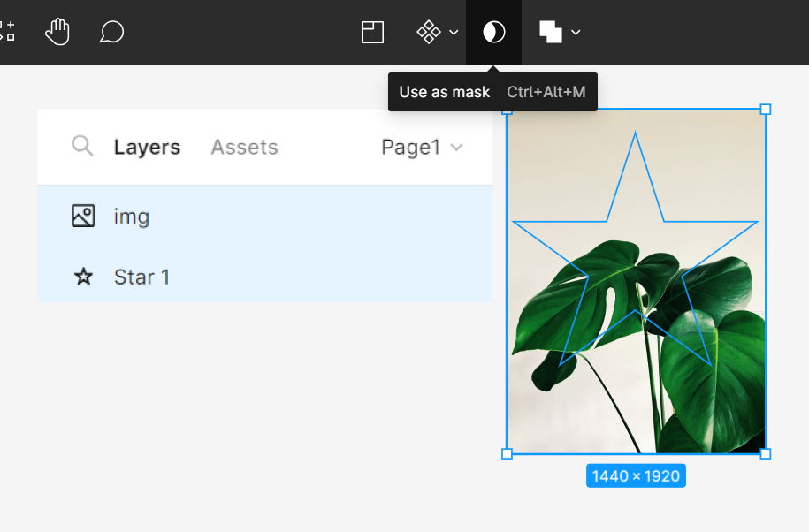Click the bottom-left selection resize handle

tap(508, 453)
